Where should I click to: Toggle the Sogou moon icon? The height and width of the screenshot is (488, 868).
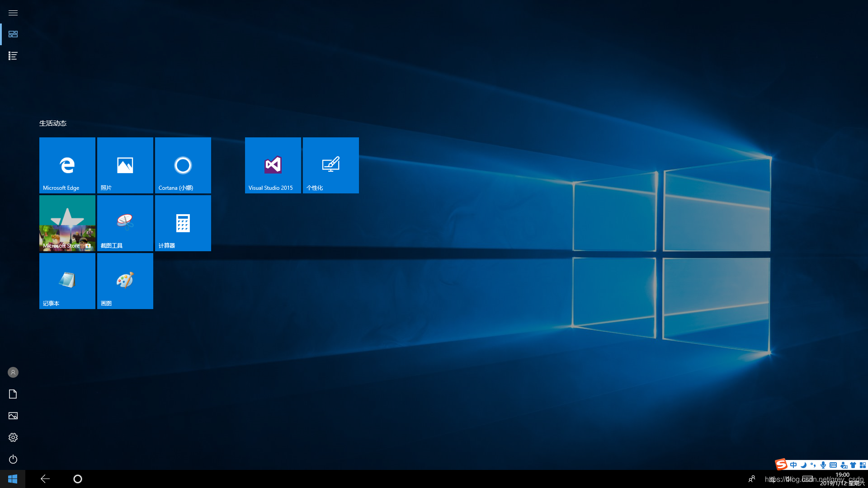coord(803,465)
